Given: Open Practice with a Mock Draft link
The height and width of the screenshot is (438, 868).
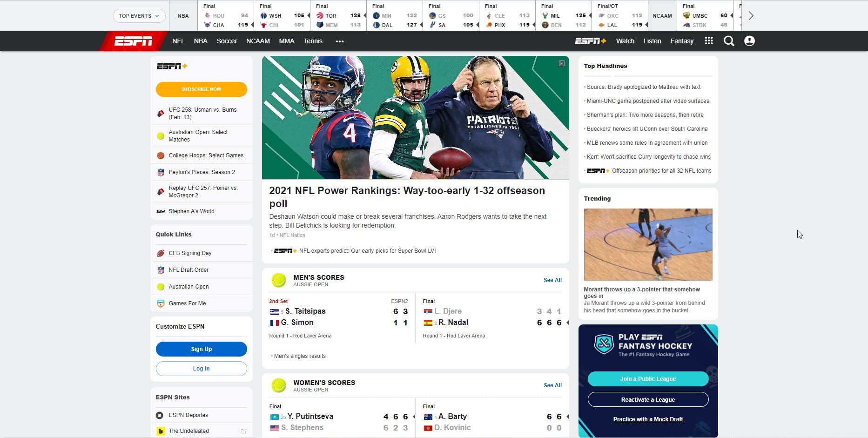Looking at the screenshot, I should (x=648, y=419).
